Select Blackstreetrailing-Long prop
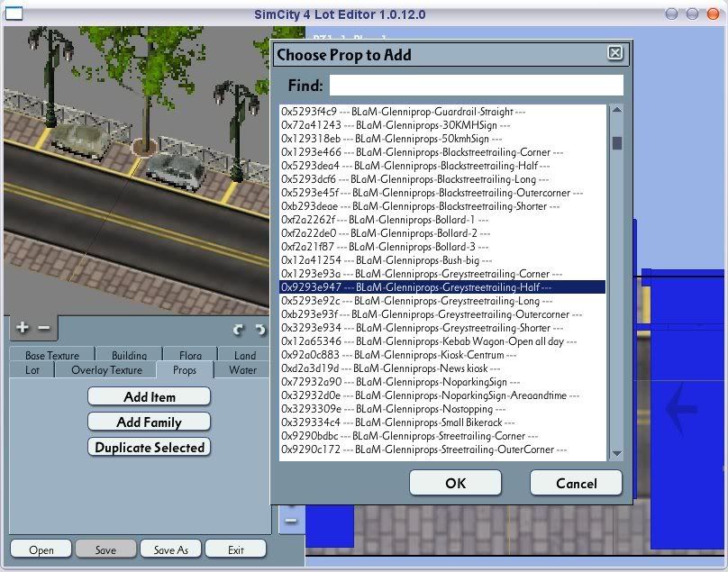The width and height of the screenshot is (728, 572). click(443, 179)
